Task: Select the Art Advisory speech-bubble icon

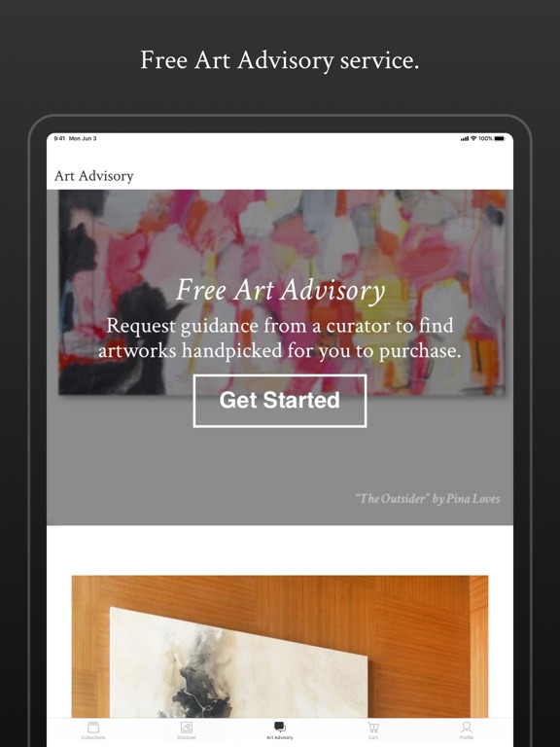Action: (280, 727)
